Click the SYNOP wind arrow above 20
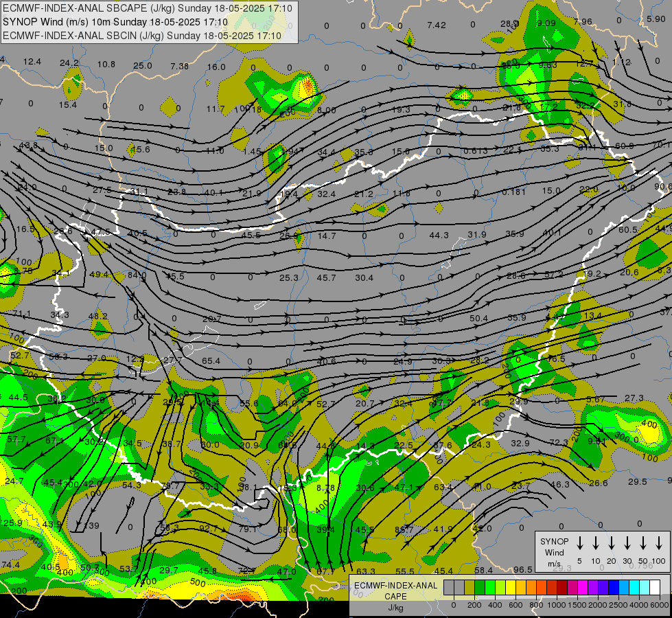The image size is (672, 618). point(612,543)
